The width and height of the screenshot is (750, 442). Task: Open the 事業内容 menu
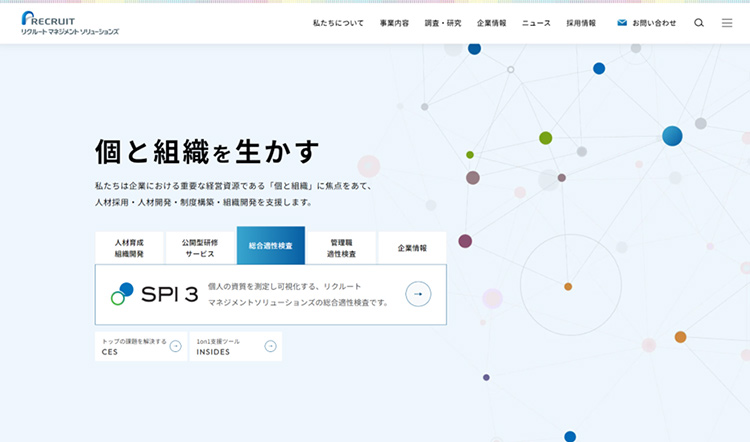click(x=394, y=23)
